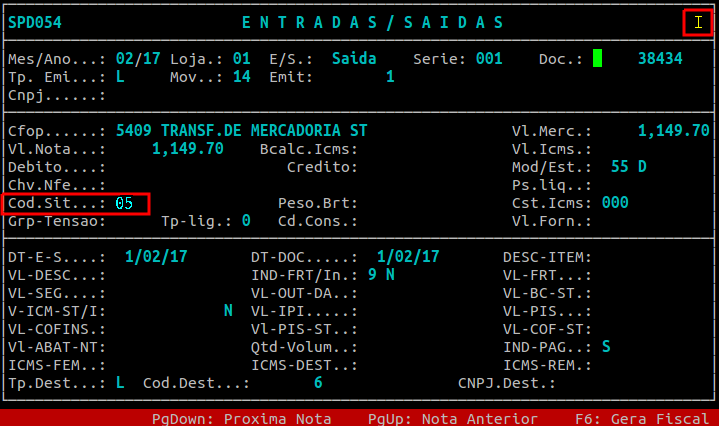Image resolution: width=719 pixels, height=426 pixels.
Task: Select the Doc. number 38434
Action: pos(659,59)
